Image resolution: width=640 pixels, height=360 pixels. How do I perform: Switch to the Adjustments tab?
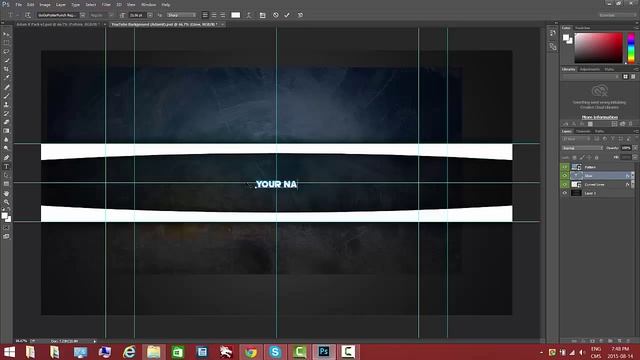[x=590, y=69]
